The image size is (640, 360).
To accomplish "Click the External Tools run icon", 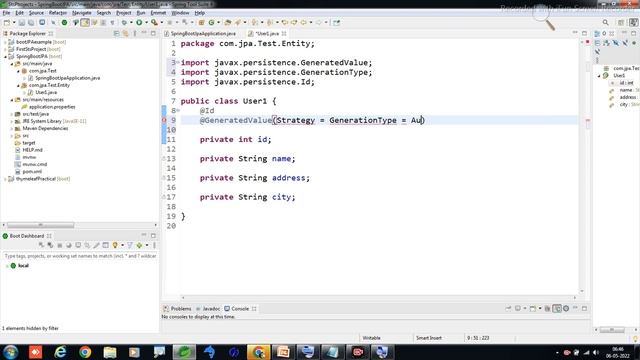I will 154,23.
